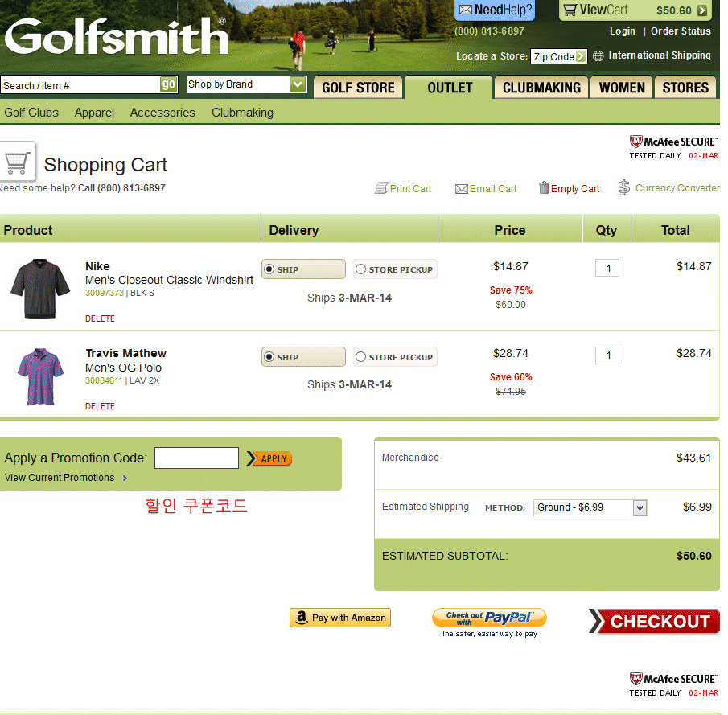This screenshot has width=728, height=715.
Task: Delete the Nike windshirt from cart
Action: point(100,318)
